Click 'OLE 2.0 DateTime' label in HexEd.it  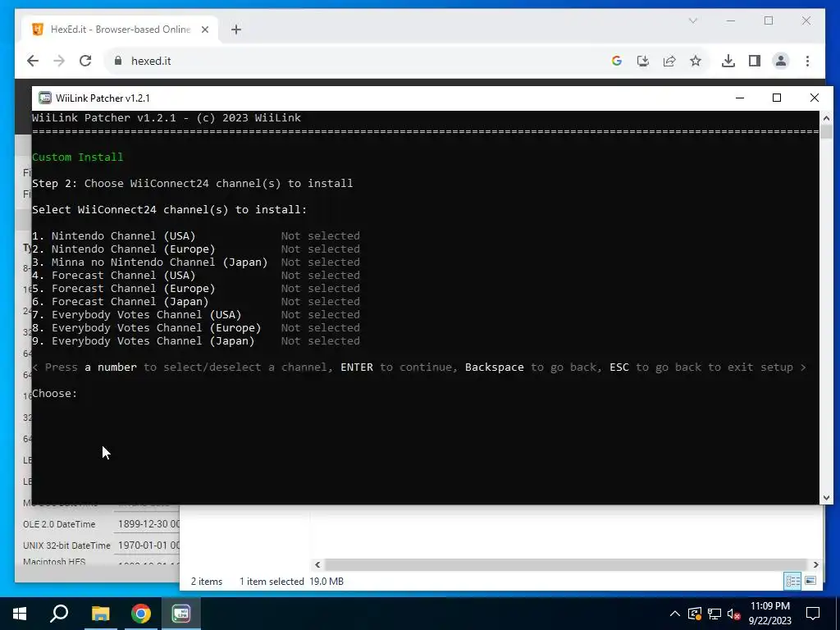pyautogui.click(x=59, y=524)
